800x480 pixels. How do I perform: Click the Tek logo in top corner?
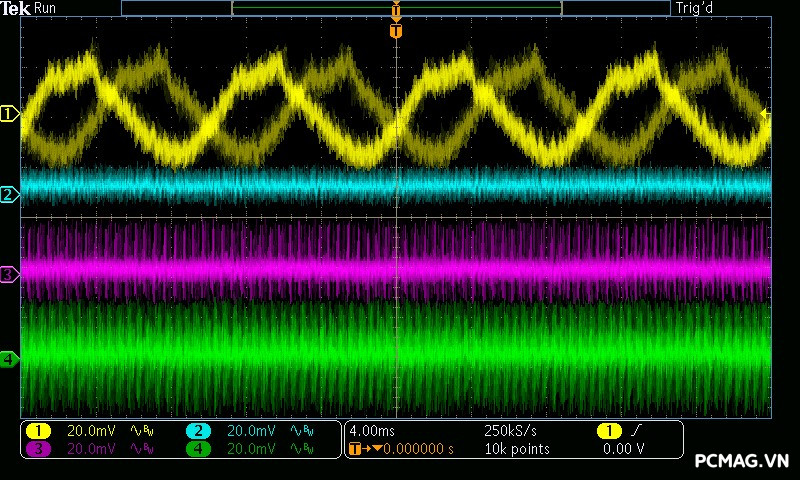pos(16,8)
